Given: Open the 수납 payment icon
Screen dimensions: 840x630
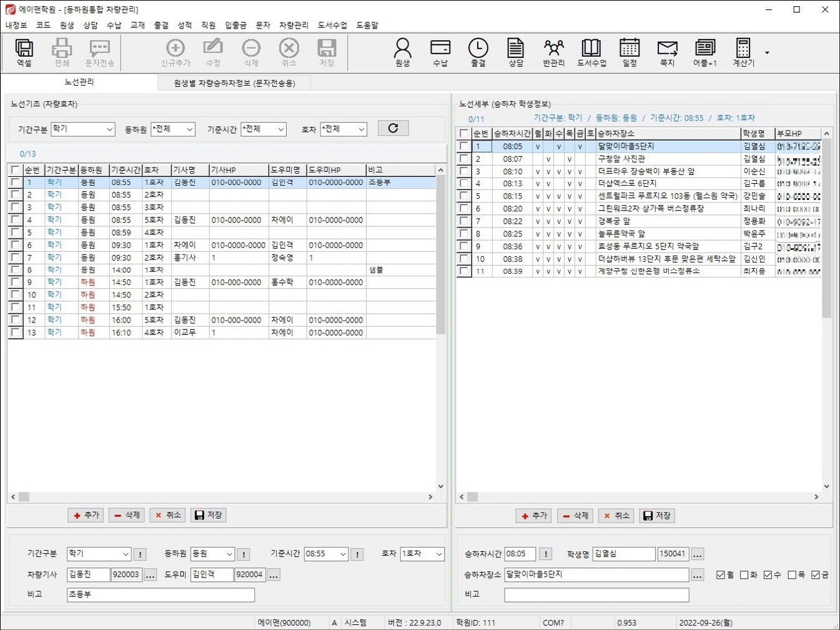Looking at the screenshot, I should click(x=440, y=52).
